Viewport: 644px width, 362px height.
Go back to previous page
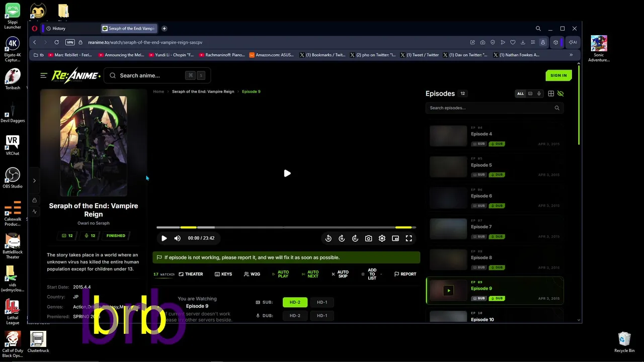[34, 42]
